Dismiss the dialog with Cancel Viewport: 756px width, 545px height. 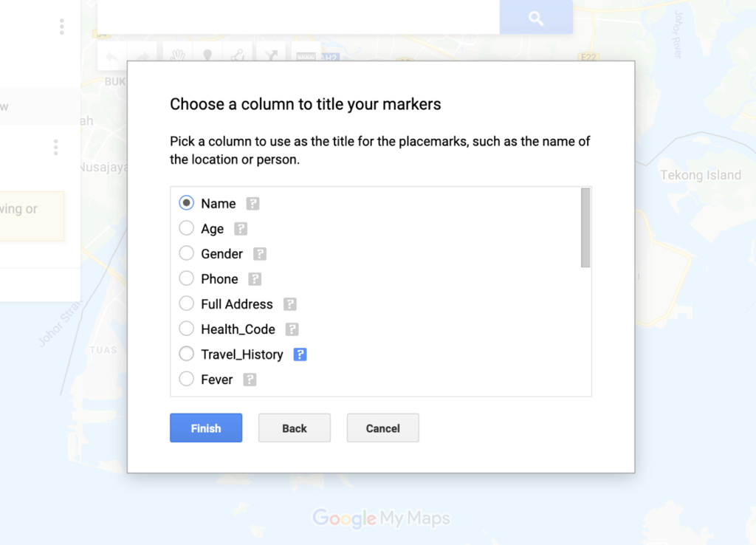click(383, 428)
